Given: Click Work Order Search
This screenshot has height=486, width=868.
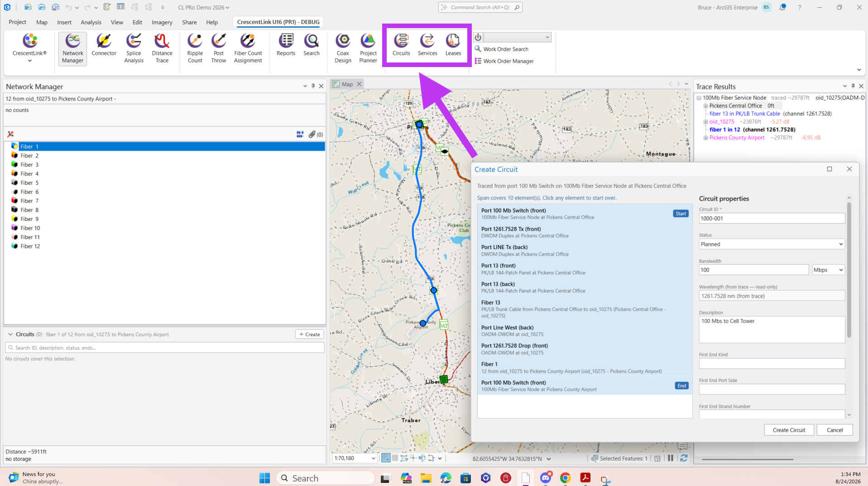Looking at the screenshot, I should coord(501,49).
